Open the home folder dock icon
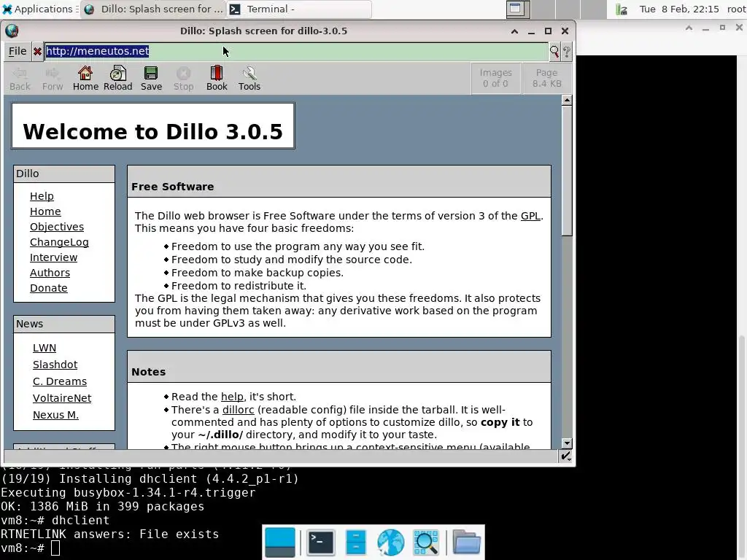 (466, 542)
